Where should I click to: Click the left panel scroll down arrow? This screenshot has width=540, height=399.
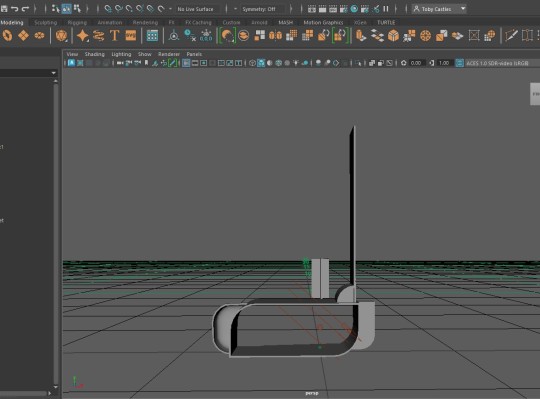click(56, 387)
